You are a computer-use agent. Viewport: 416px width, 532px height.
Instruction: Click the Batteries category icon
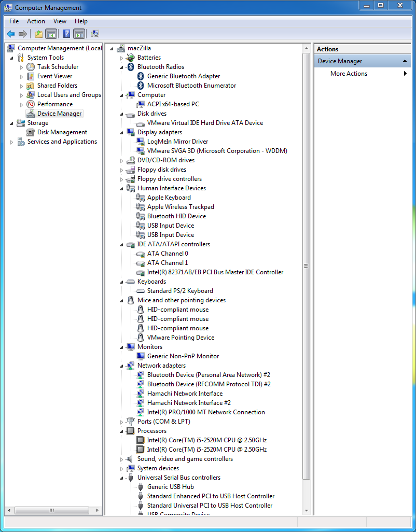pos(131,58)
